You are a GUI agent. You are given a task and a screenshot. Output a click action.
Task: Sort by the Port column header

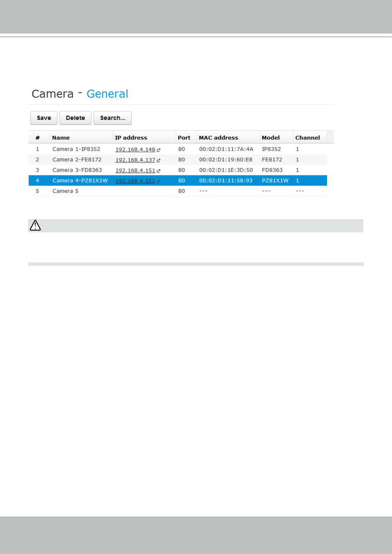186,138
